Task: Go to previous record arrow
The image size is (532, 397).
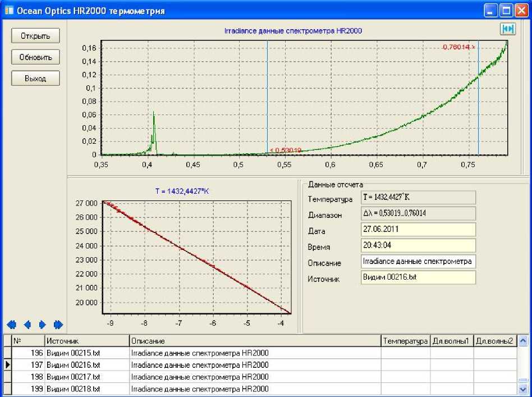Action: [26, 325]
